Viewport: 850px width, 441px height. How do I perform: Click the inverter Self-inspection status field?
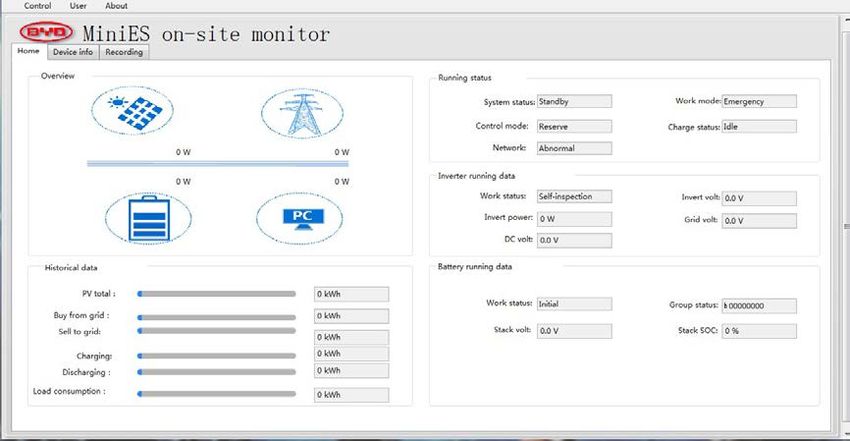click(575, 196)
